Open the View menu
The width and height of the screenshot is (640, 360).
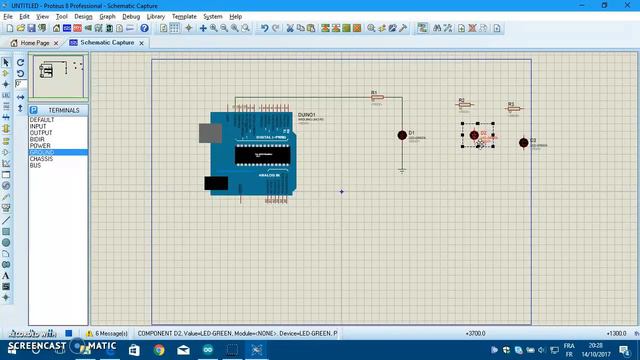click(x=42, y=17)
